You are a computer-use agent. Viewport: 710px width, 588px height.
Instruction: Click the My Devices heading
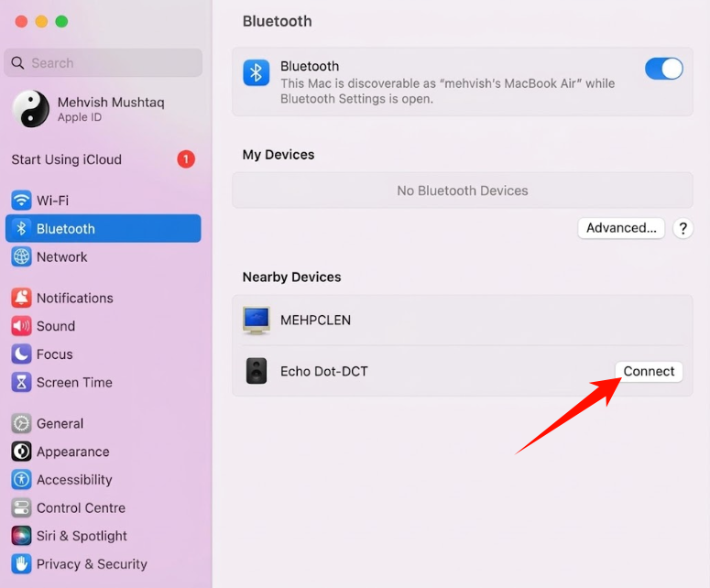point(278,155)
